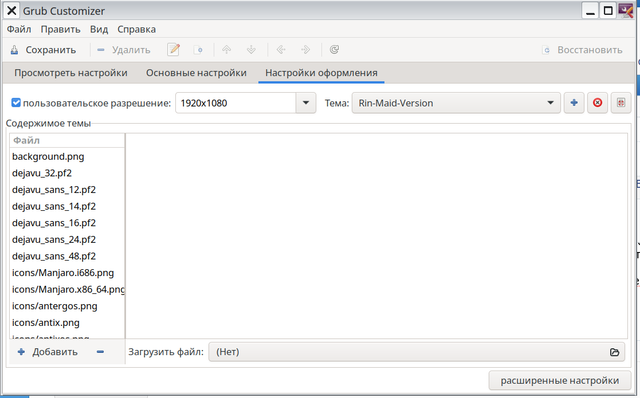Select dejavu_32.pf2 in the file list
640x398 pixels.
pos(67,173)
